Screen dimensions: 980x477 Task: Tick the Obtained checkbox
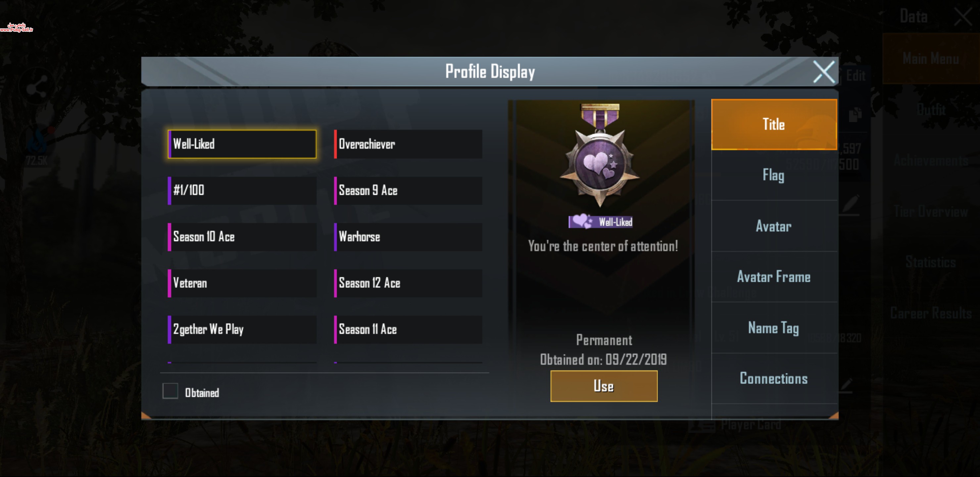170,391
